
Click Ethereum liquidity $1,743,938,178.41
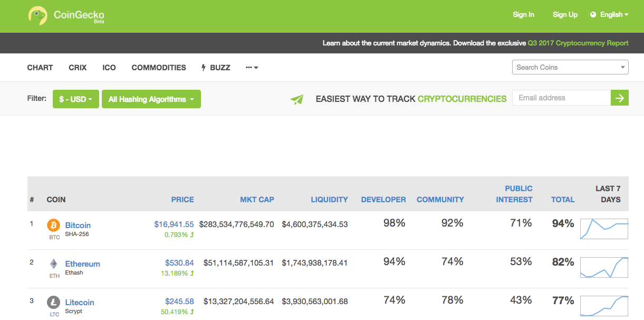(315, 262)
